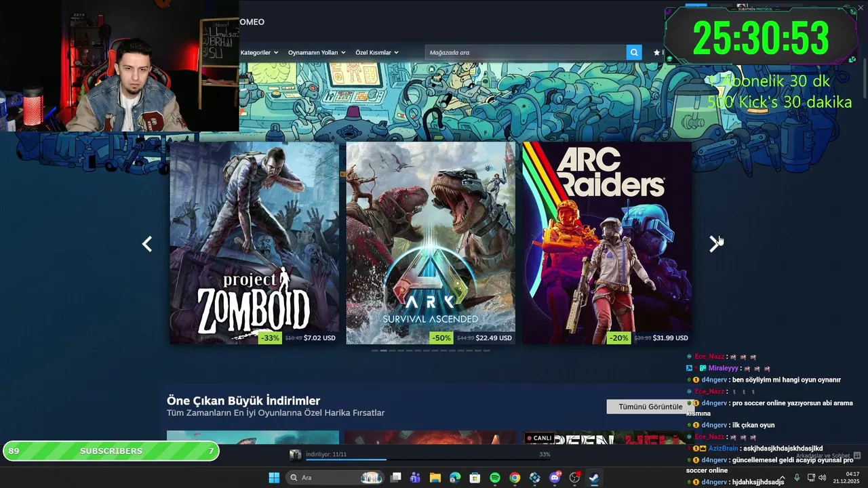Click the -20% discount badge
868x488 pixels.
tap(618, 338)
